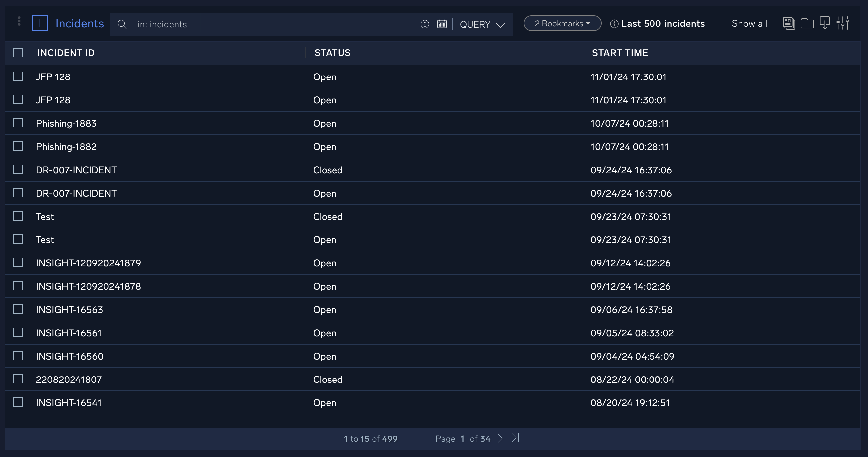Click the Incidents tab label
This screenshot has width=868, height=457.
79,24
